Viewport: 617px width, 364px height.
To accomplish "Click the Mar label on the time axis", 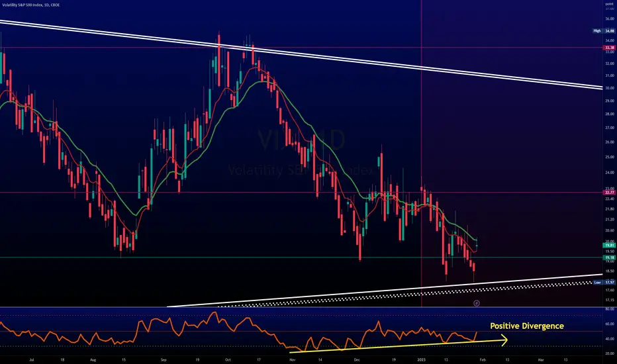I will pos(541,359).
